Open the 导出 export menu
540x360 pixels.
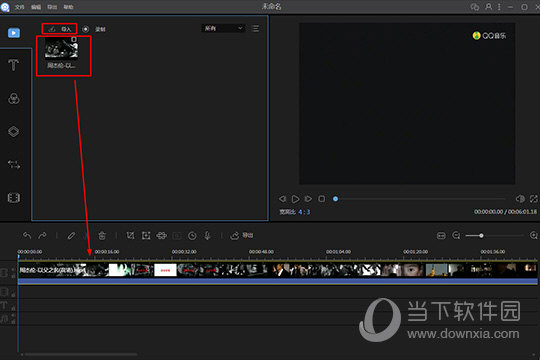pyautogui.click(x=52, y=7)
